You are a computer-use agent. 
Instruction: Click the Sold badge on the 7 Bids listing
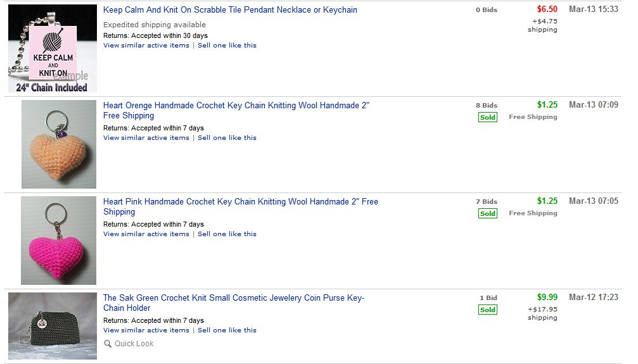(488, 213)
